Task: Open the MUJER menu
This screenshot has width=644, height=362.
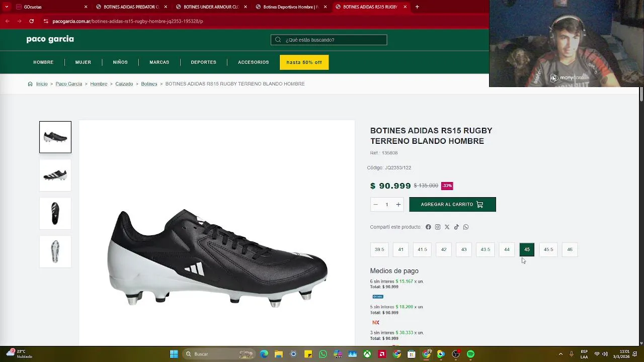Action: pyautogui.click(x=83, y=62)
